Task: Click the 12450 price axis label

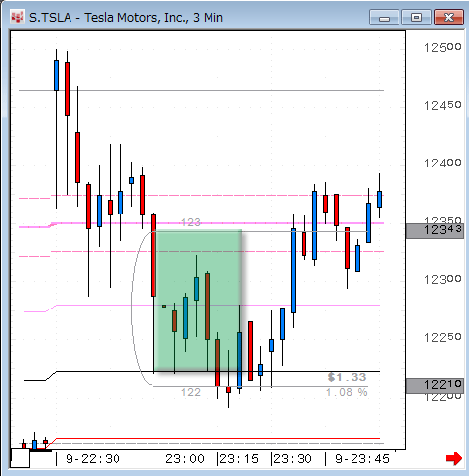Action: tap(443, 105)
